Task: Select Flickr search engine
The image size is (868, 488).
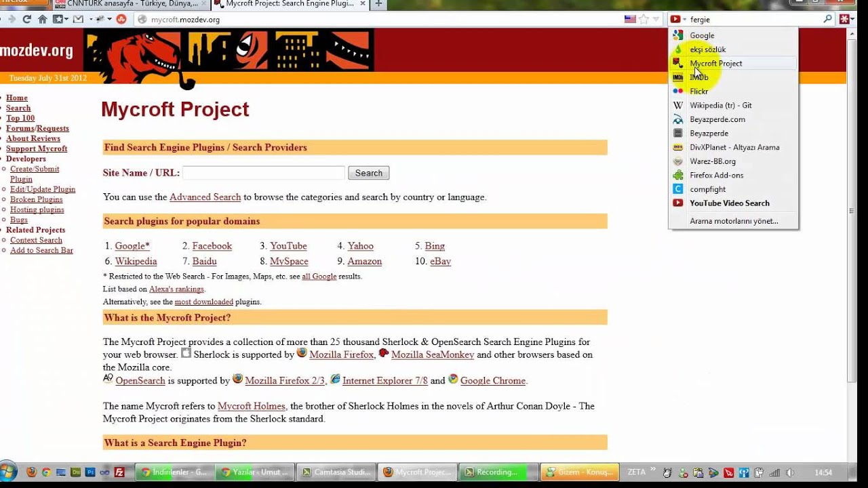Action: tap(733, 91)
